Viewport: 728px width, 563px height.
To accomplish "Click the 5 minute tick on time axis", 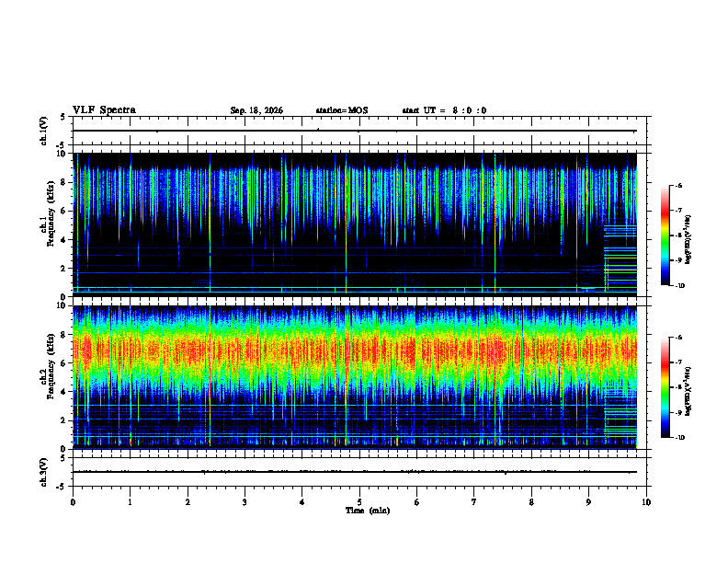I will click(359, 502).
